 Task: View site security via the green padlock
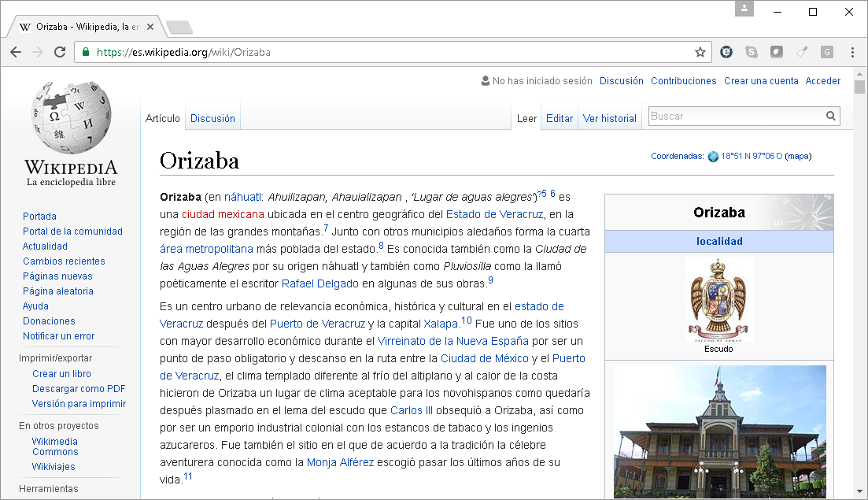[85, 52]
